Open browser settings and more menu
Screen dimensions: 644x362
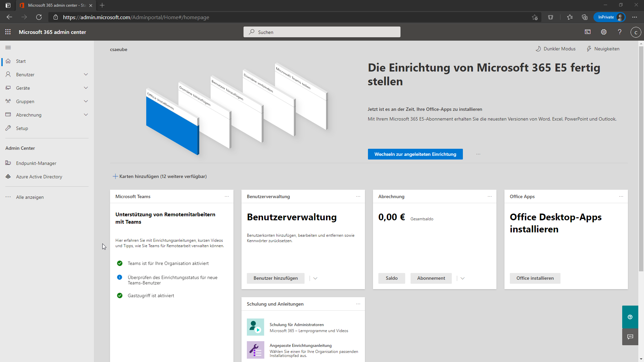635,17
